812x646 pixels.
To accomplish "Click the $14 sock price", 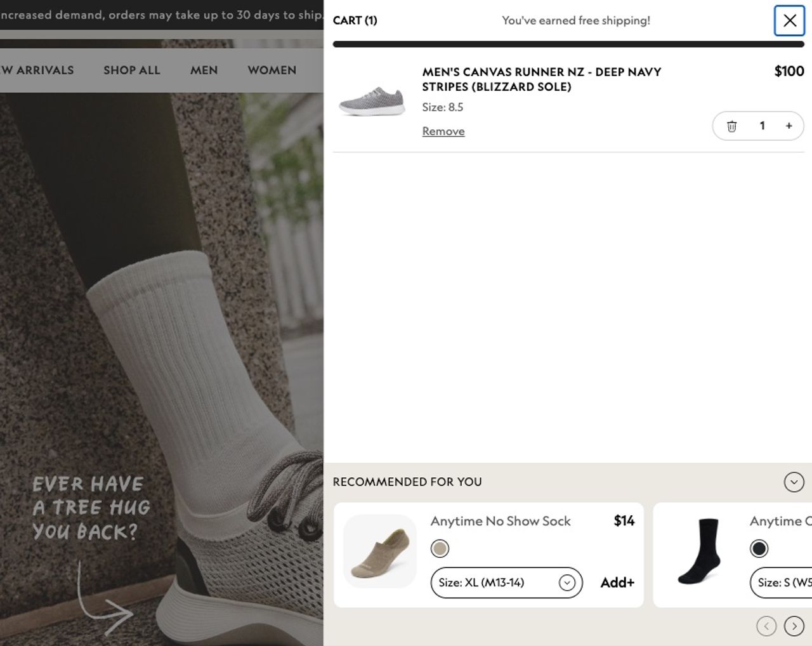I will click(x=624, y=521).
